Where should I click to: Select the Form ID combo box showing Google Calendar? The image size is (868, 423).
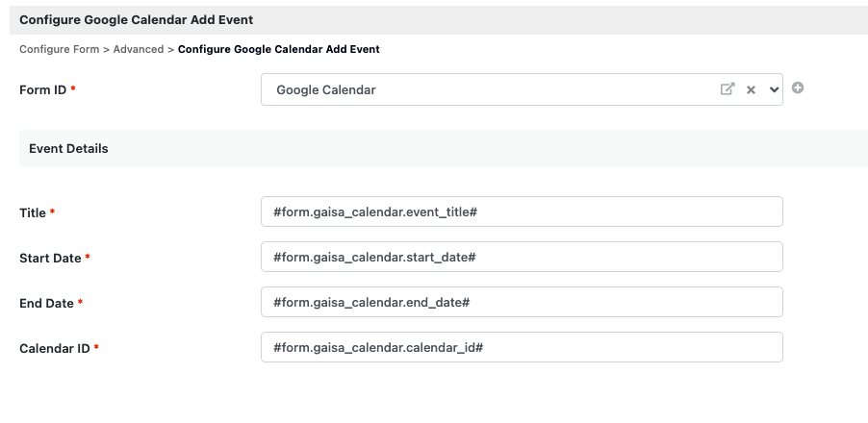522,89
